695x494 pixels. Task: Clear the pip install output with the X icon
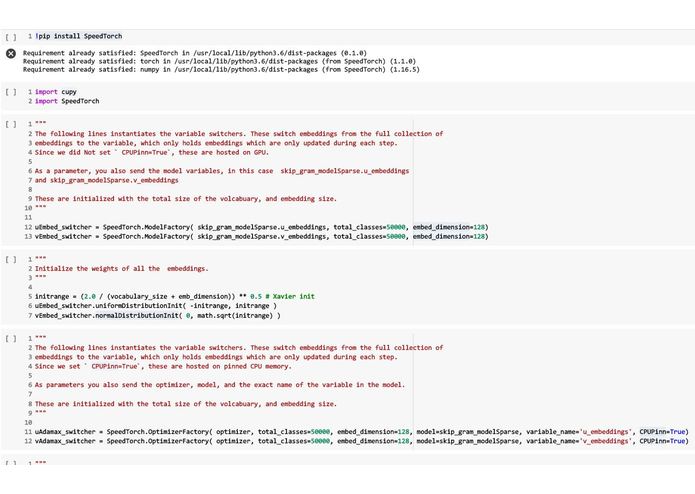[x=11, y=54]
